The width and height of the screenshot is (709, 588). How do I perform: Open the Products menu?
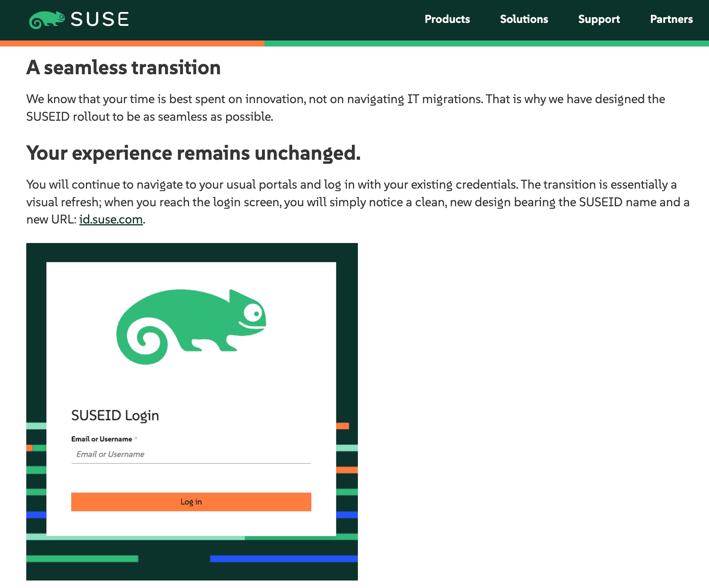click(447, 19)
